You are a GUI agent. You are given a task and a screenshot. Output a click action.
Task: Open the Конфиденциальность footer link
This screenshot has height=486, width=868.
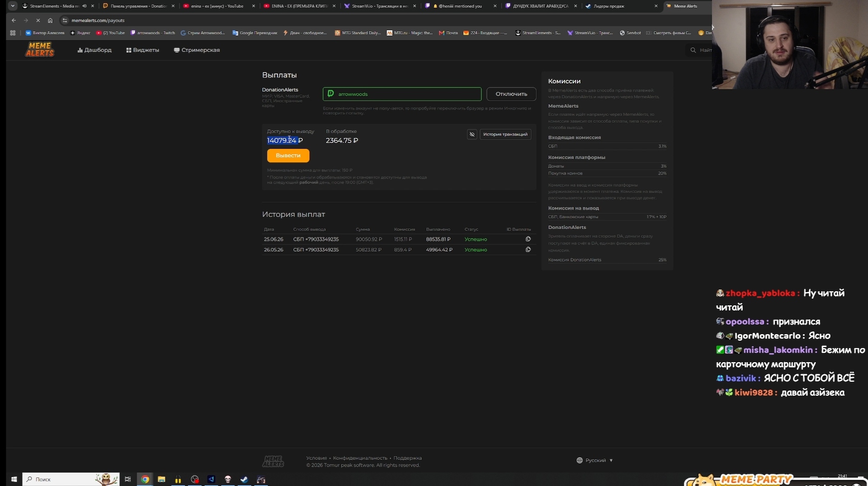tap(360, 458)
